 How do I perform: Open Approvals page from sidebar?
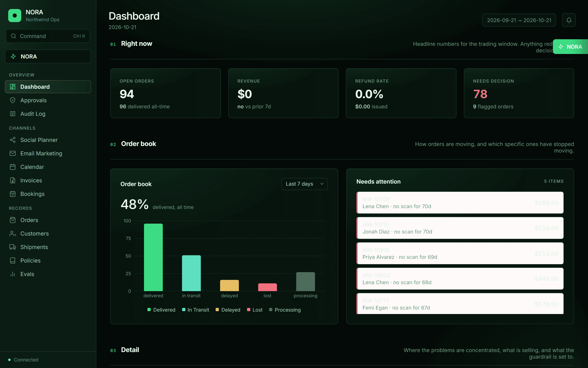(x=48, y=100)
